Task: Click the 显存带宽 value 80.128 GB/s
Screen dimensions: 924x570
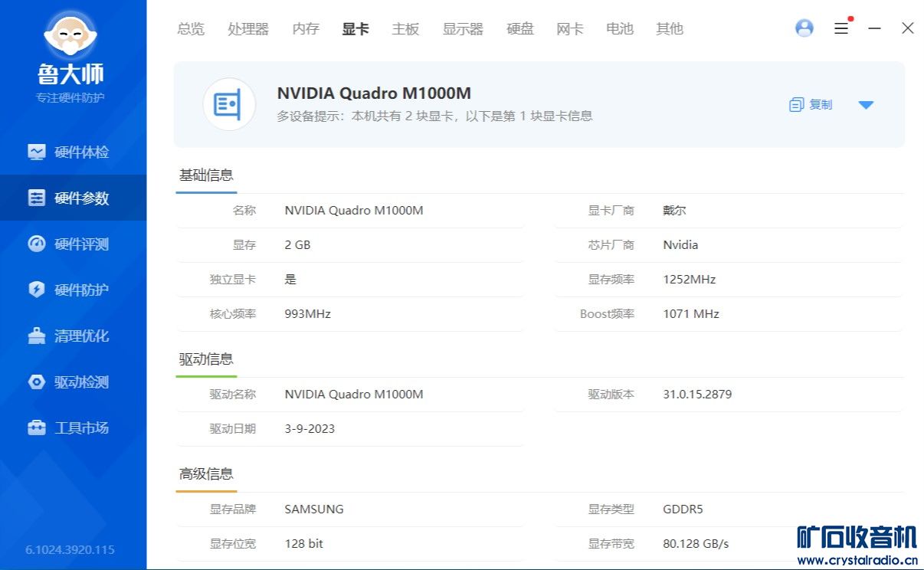Action: (696, 544)
